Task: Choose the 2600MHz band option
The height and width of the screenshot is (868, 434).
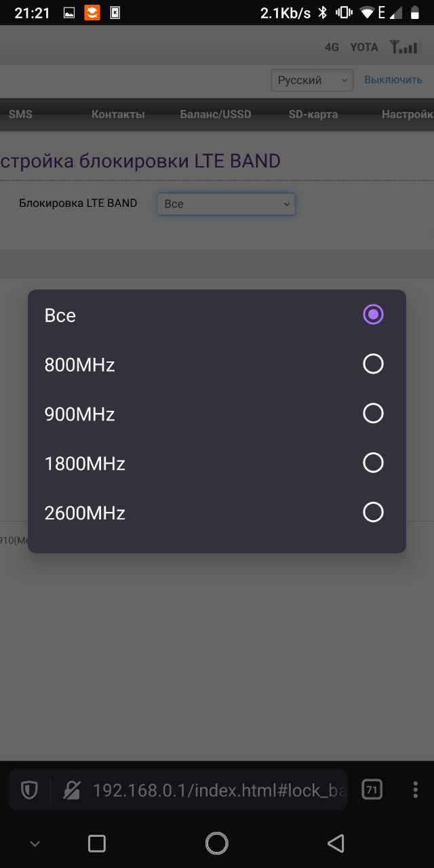Action: pyautogui.click(x=217, y=513)
